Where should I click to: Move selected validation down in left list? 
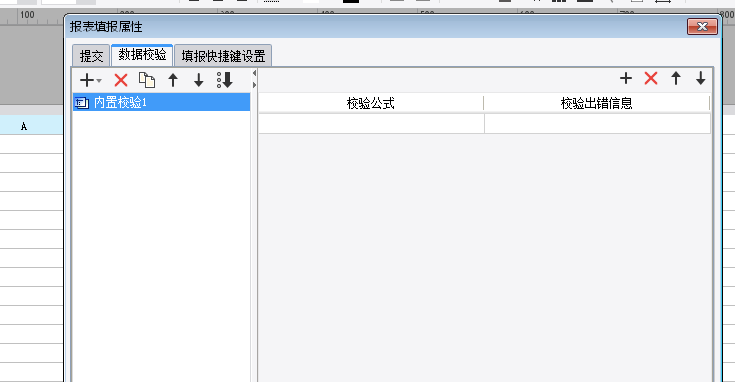[199, 80]
